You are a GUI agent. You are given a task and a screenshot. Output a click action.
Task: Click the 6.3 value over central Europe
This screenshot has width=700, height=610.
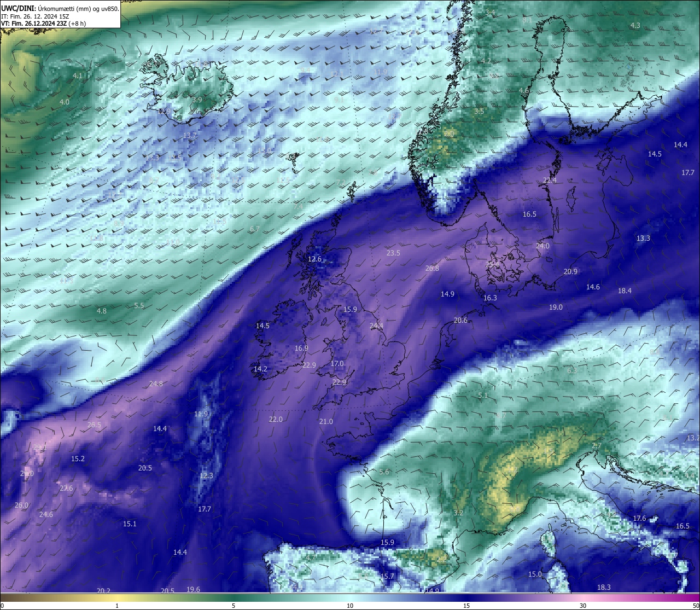572,370
